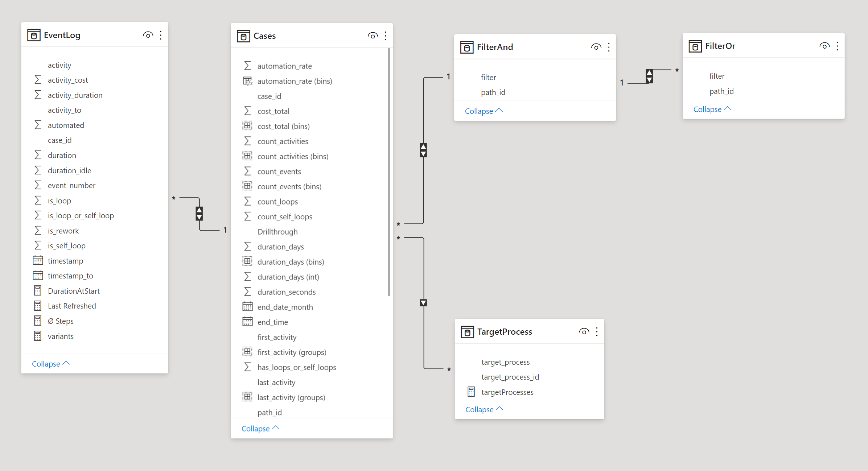868x471 pixels.
Task: Click the vertical scrollbar in Cases table
Action: [389, 173]
